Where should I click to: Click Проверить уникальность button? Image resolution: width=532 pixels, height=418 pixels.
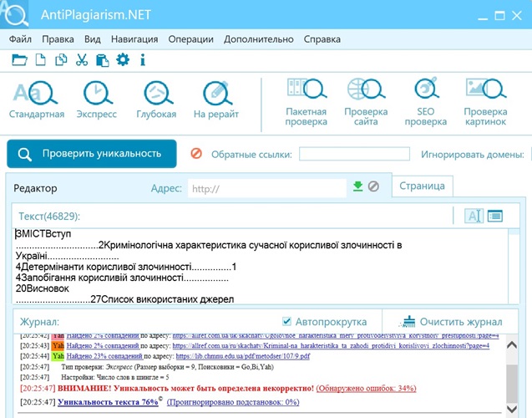(x=92, y=154)
